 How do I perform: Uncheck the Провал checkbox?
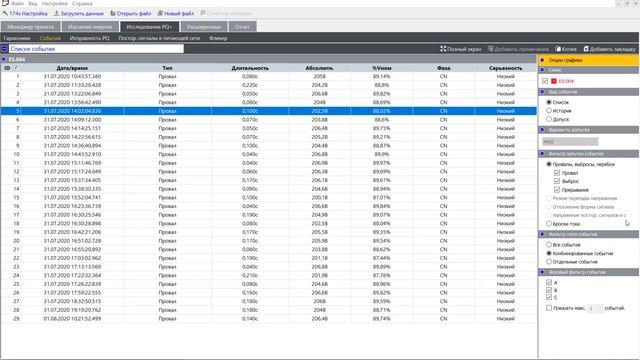coord(557,173)
